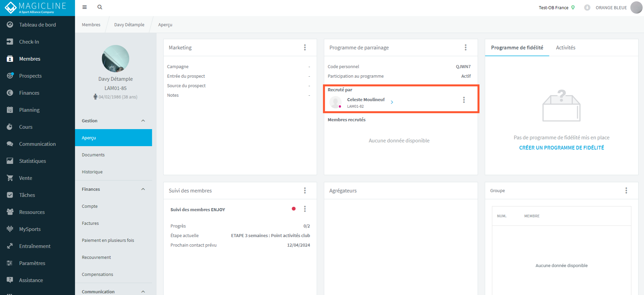Click the Vente shopping cart icon
Image resolution: width=644 pixels, height=295 pixels.
click(x=10, y=178)
